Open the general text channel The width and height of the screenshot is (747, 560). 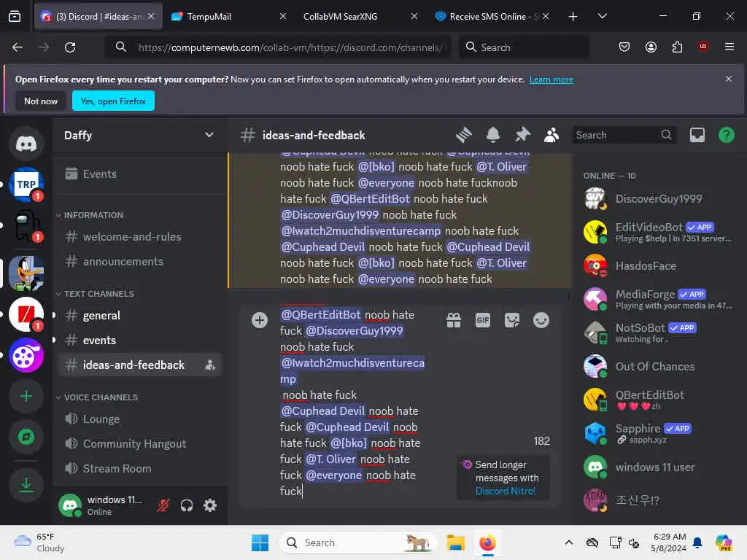click(140, 315)
